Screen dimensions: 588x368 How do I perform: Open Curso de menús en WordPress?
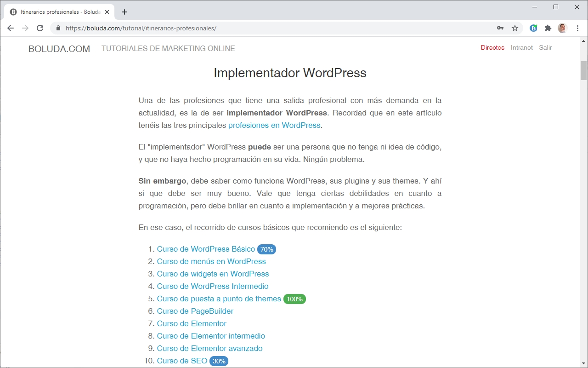211,261
